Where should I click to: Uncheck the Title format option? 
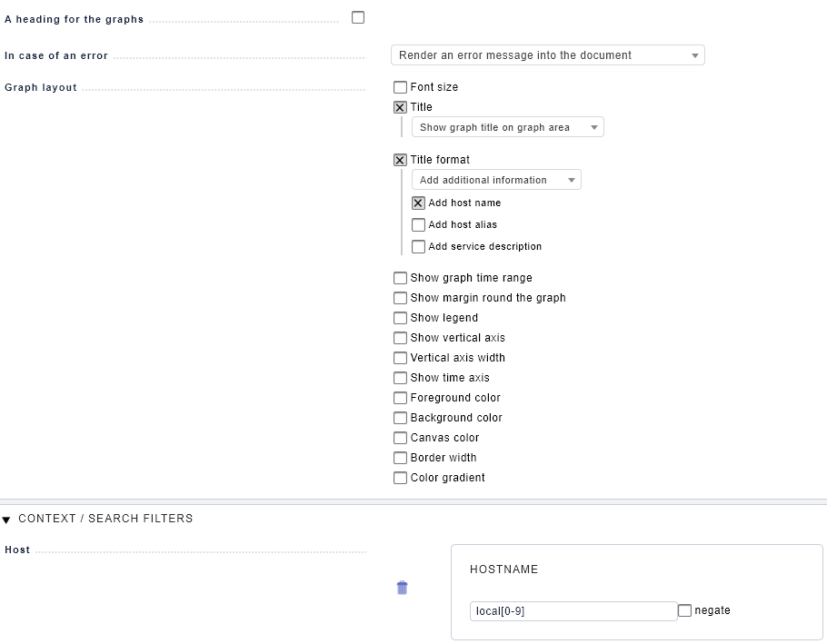[400, 160]
